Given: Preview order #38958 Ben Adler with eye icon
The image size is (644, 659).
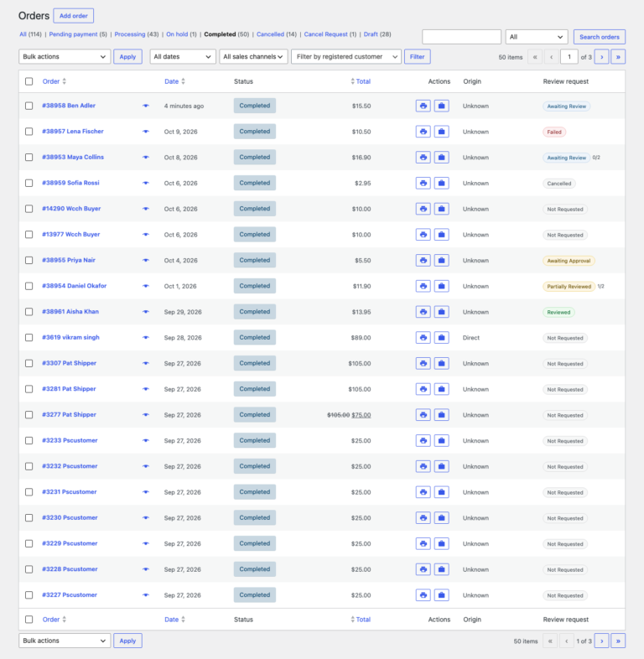Looking at the screenshot, I should (145, 106).
